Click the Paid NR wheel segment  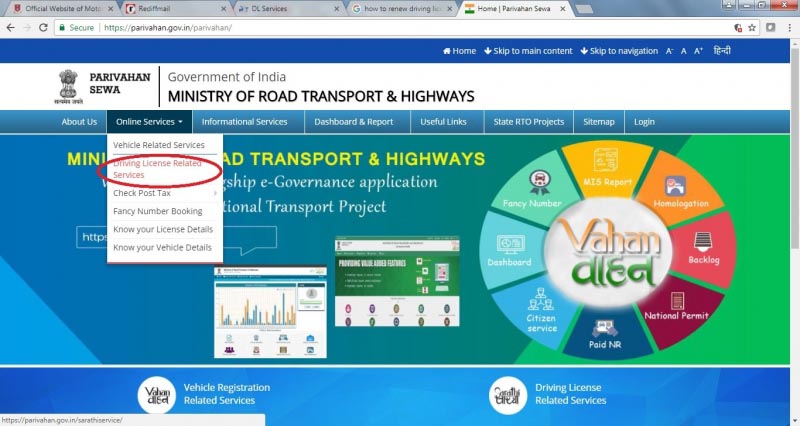pos(605,334)
